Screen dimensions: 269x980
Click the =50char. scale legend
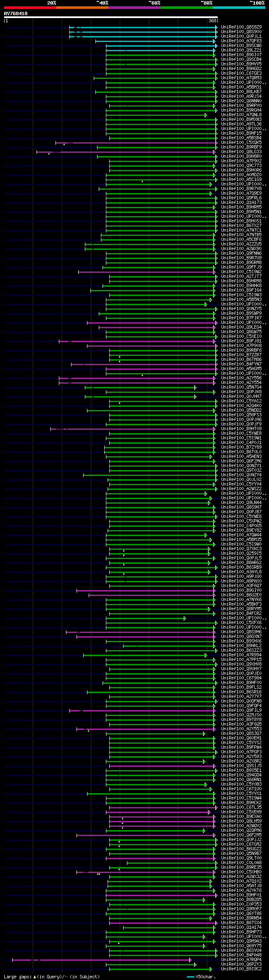[203, 977]
